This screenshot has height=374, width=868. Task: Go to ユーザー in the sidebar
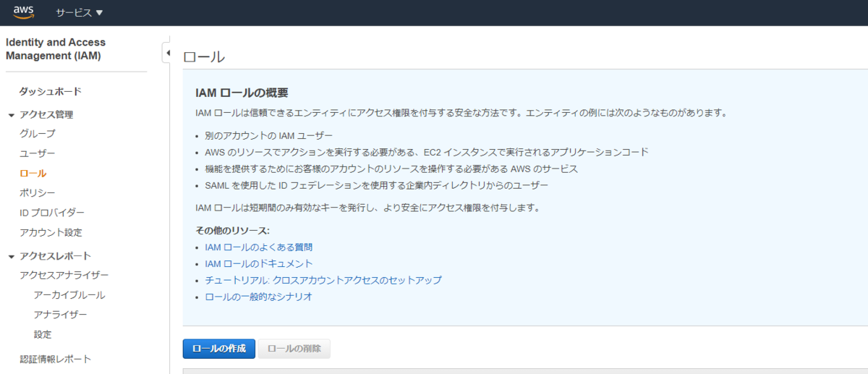pos(37,153)
